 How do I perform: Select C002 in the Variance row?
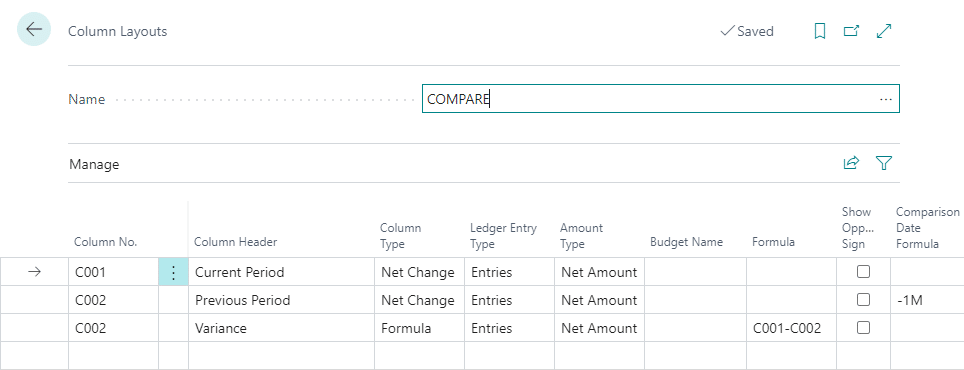[114, 328]
